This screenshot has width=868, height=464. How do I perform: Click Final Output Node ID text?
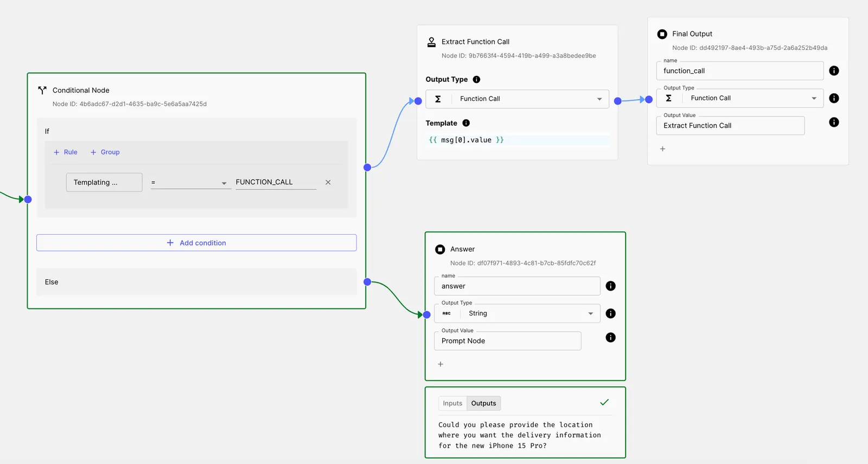[x=750, y=48]
